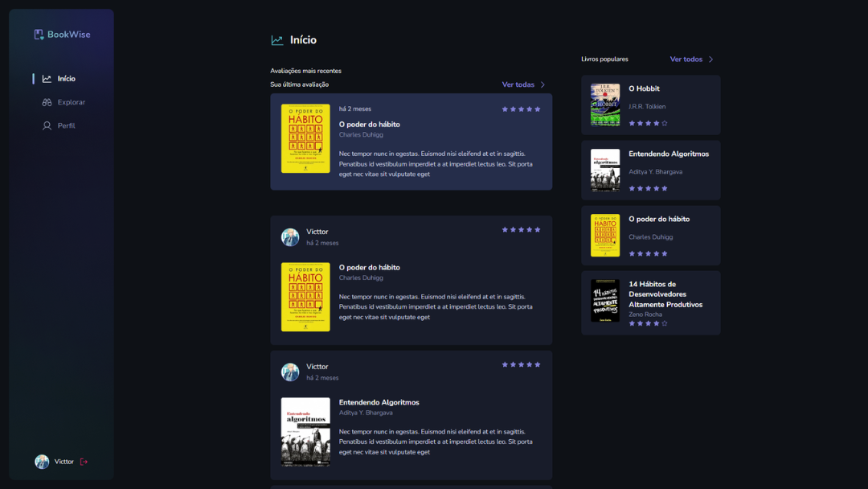Viewport: 868px width, 489px height.
Task: Click the O poder do hábito cover in Victtor's review
Action: tap(305, 297)
